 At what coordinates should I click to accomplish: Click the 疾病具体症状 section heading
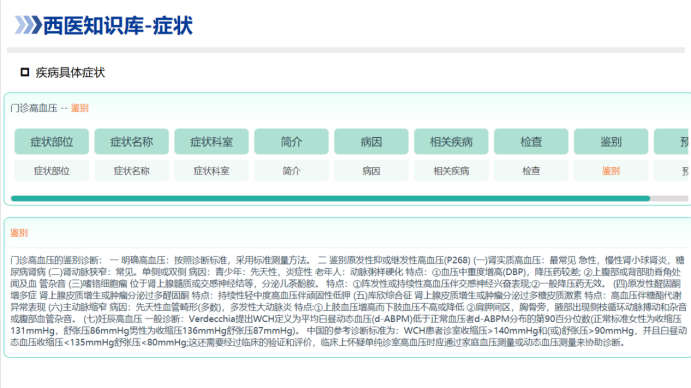70,72
